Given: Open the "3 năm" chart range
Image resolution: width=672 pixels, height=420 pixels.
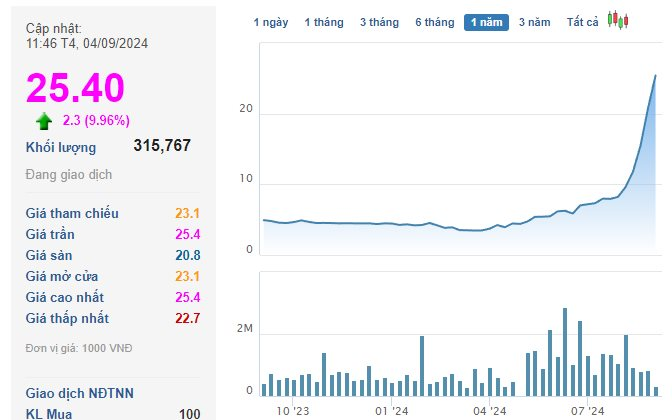Looking at the screenshot, I should click(534, 22).
